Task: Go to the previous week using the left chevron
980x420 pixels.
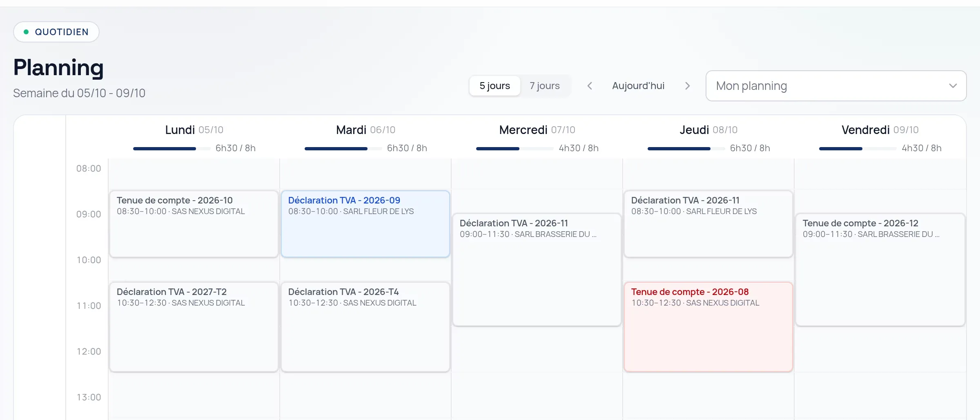Action: click(590, 86)
